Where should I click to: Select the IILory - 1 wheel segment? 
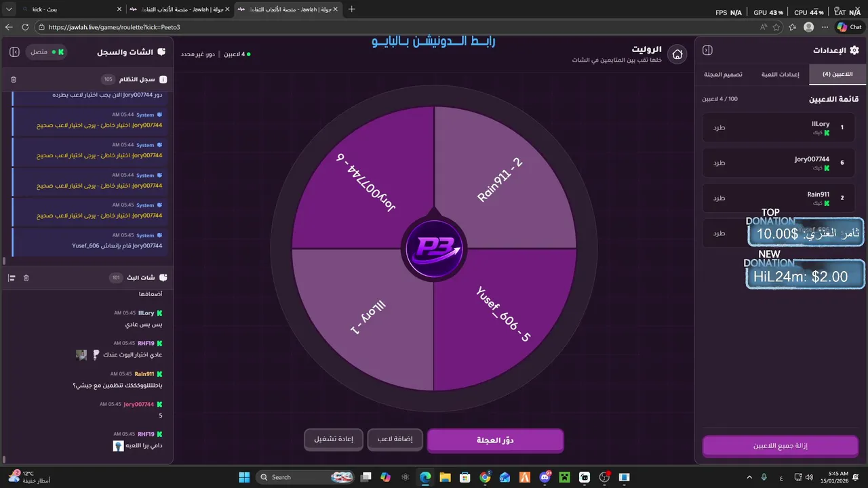tap(368, 317)
